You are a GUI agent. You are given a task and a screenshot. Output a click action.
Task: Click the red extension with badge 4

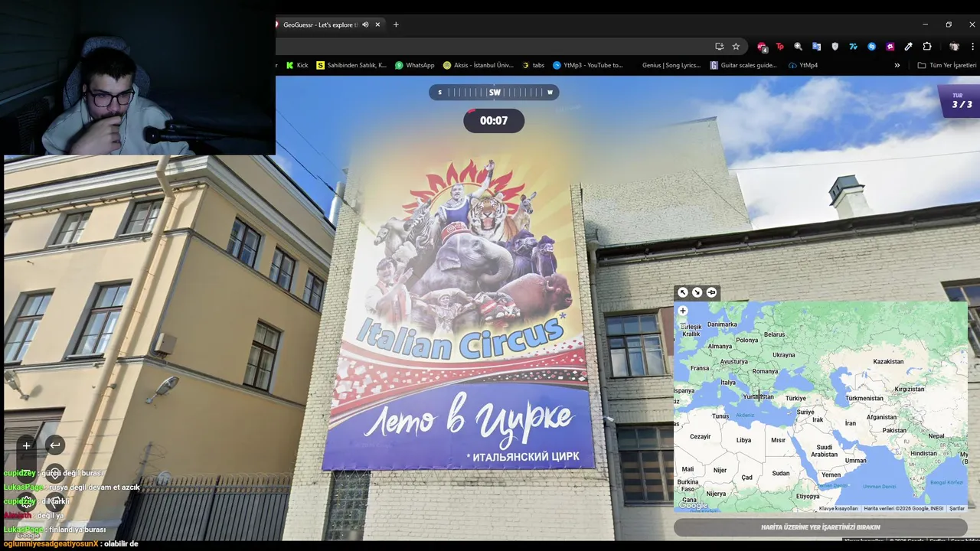[762, 47]
